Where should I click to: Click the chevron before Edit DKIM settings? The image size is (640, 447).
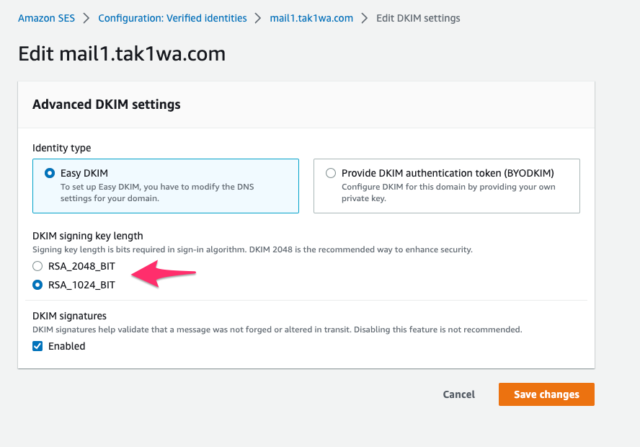364,18
